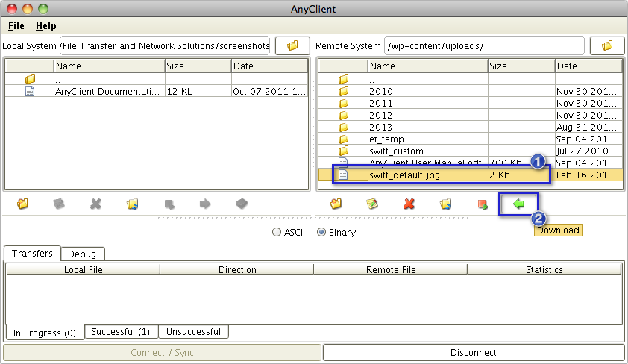628x364 pixels.
Task: Select the remote 2013 folder row
Action: (470, 128)
